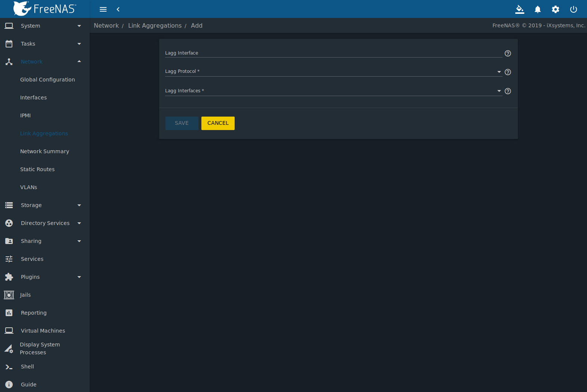
Task: Toggle the hamburger sidebar menu
Action: click(103, 9)
